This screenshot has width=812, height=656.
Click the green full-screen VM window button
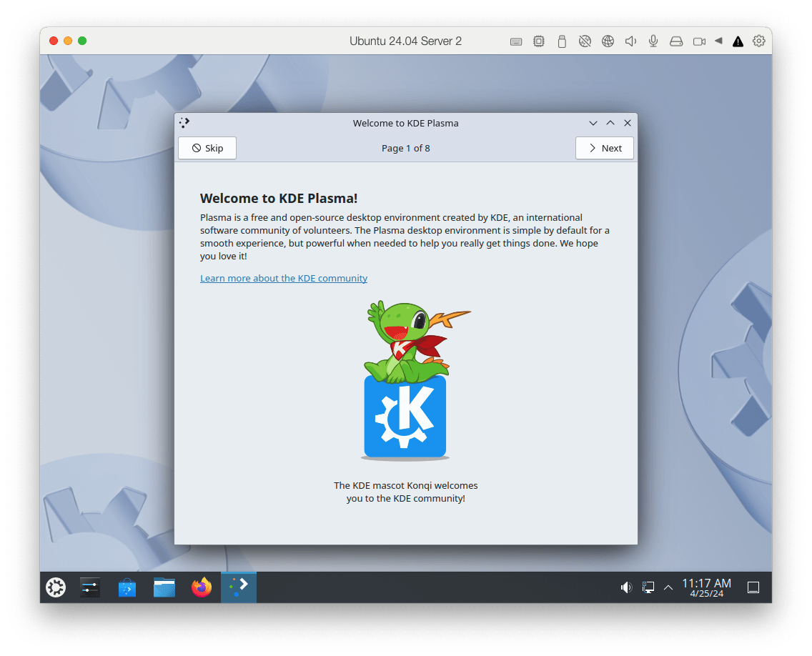(x=82, y=41)
